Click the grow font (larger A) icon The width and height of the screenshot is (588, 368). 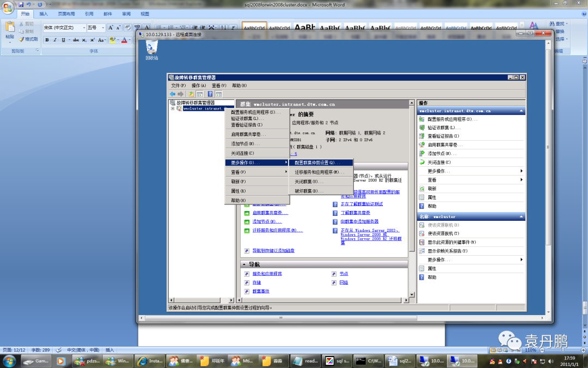[x=111, y=27]
